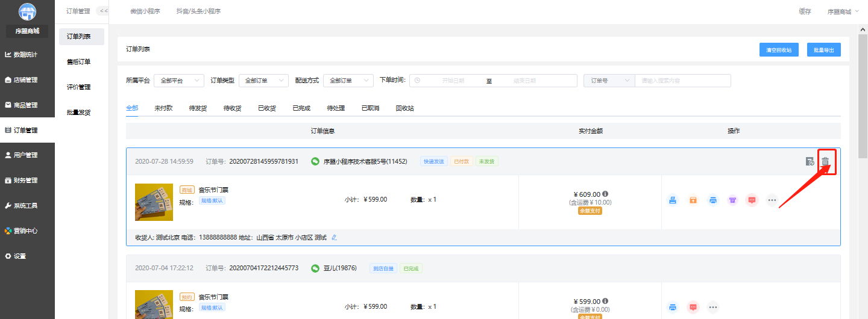Click the third blue printer icon in first order
Viewport: 868px width, 319px height.
click(x=712, y=200)
